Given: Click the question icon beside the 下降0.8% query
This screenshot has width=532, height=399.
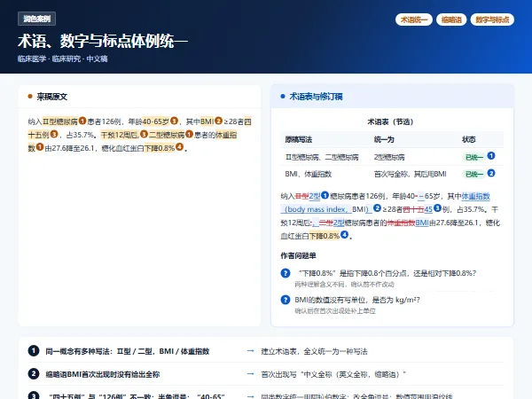Looking at the screenshot, I should pos(286,273).
